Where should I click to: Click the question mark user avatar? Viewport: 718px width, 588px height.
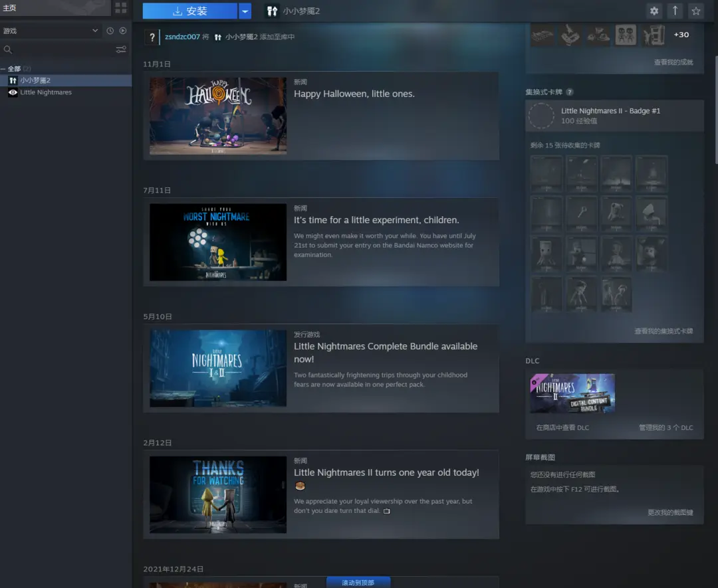coord(152,37)
